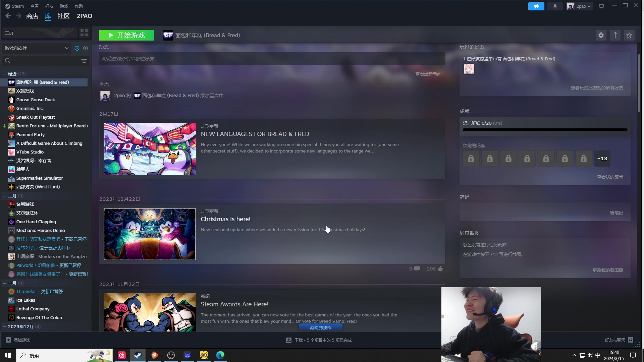Toggle ready-to-play filter icon

tap(86, 48)
